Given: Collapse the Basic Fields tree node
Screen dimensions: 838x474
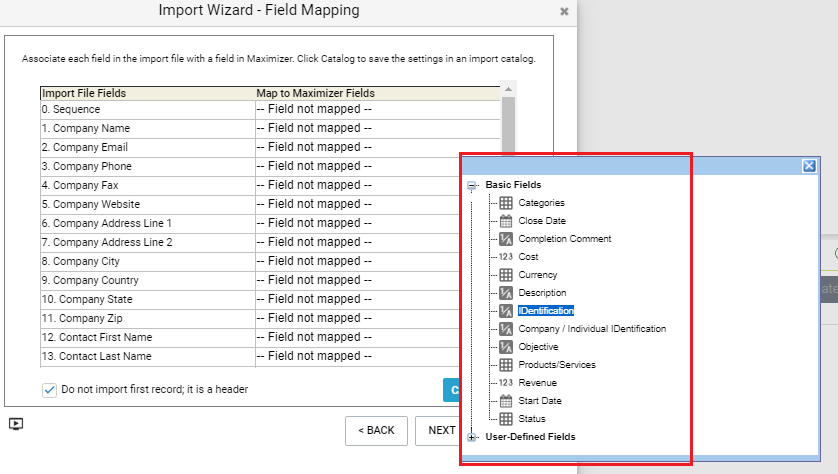Looking at the screenshot, I should [471, 185].
